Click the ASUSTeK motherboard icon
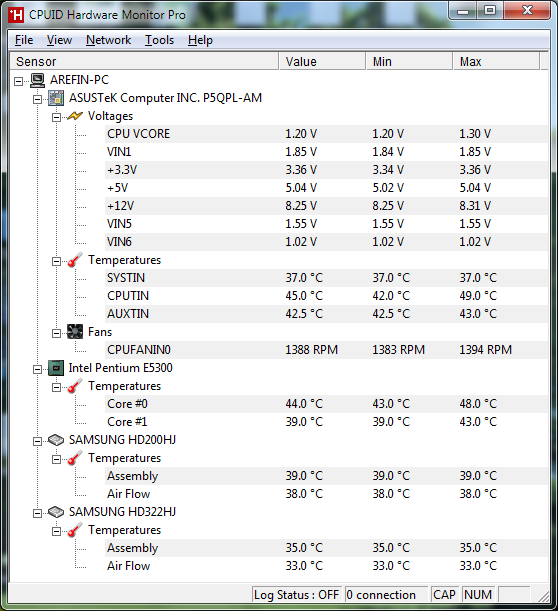This screenshot has width=559, height=611. 56,98
